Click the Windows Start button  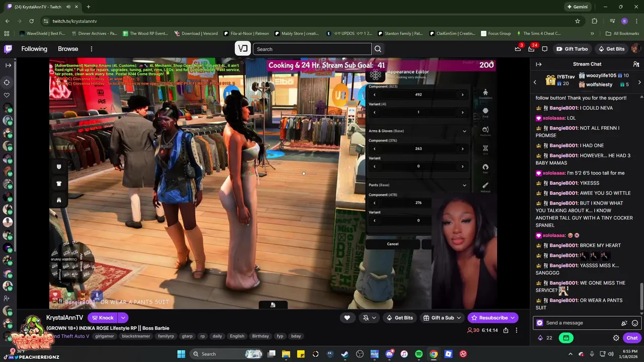tap(181, 354)
